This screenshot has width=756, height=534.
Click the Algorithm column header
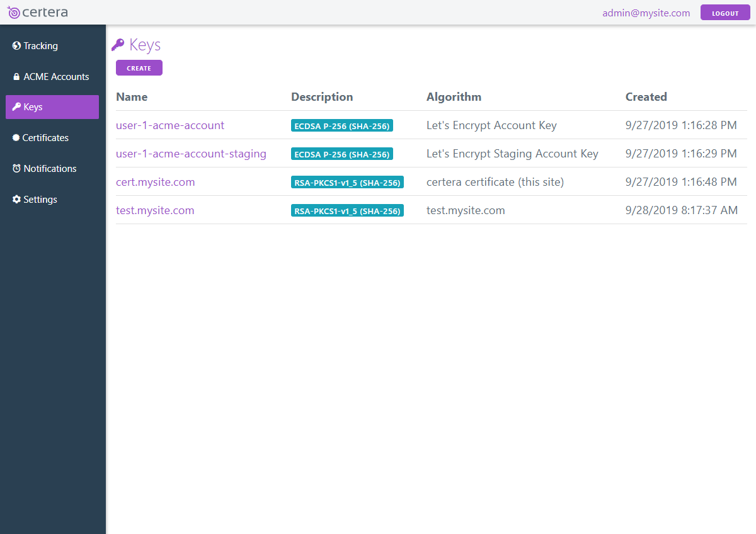[x=454, y=97]
